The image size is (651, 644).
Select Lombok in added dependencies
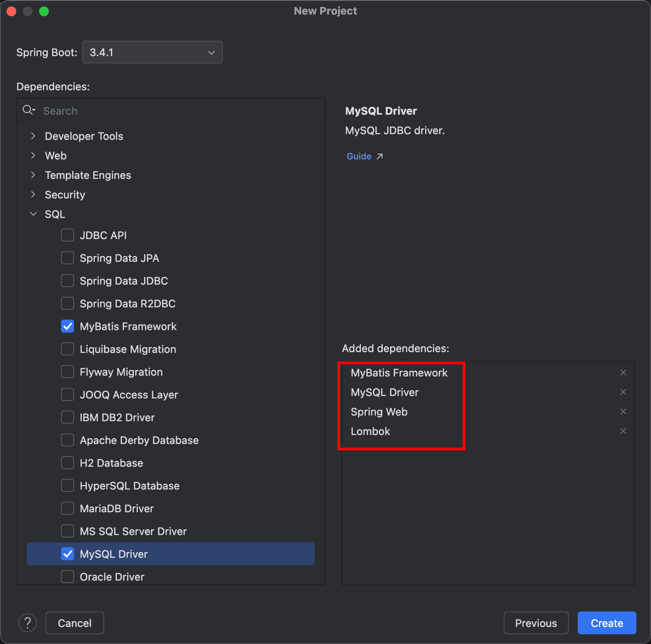click(x=370, y=431)
